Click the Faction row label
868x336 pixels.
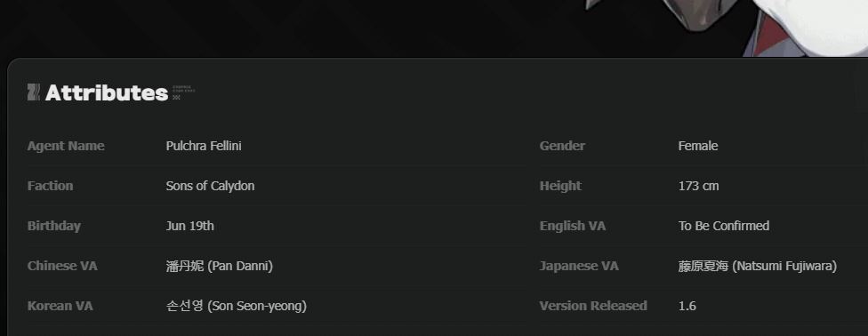[51, 186]
